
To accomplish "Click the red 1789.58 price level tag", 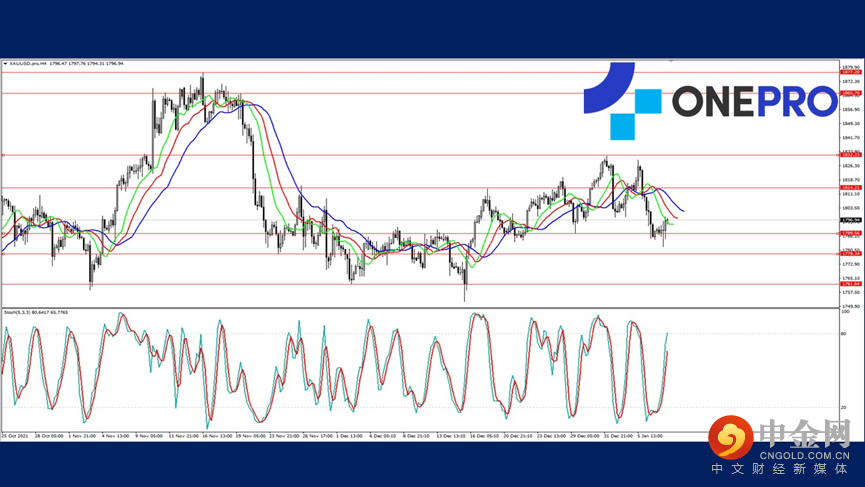I will click(x=851, y=233).
